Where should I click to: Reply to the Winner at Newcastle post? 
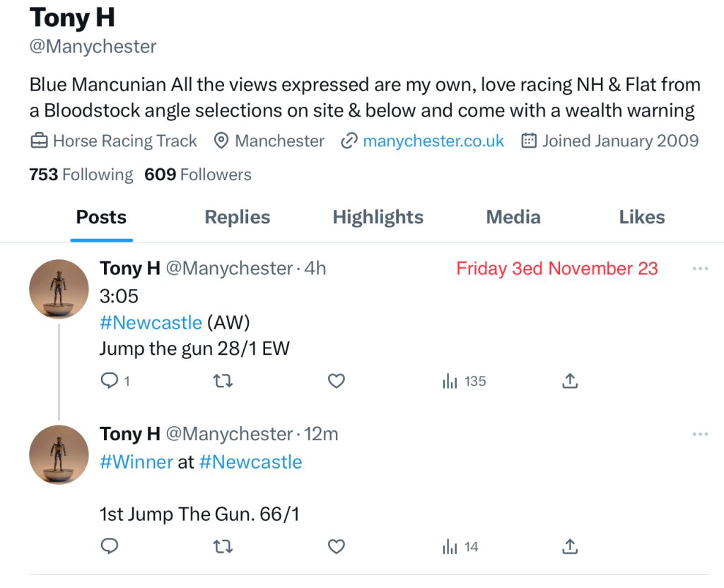(110, 546)
